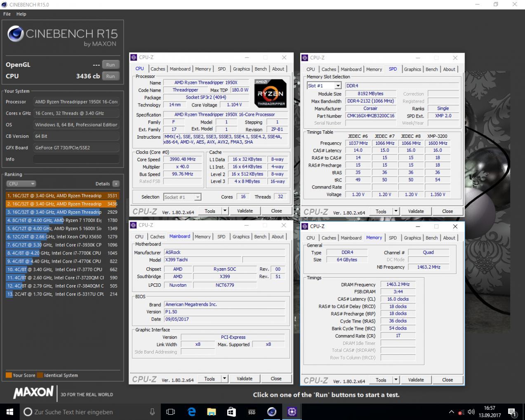Select the Xeon X5650 ranking row
Viewport: 525px width, 420px height.
click(x=62, y=237)
